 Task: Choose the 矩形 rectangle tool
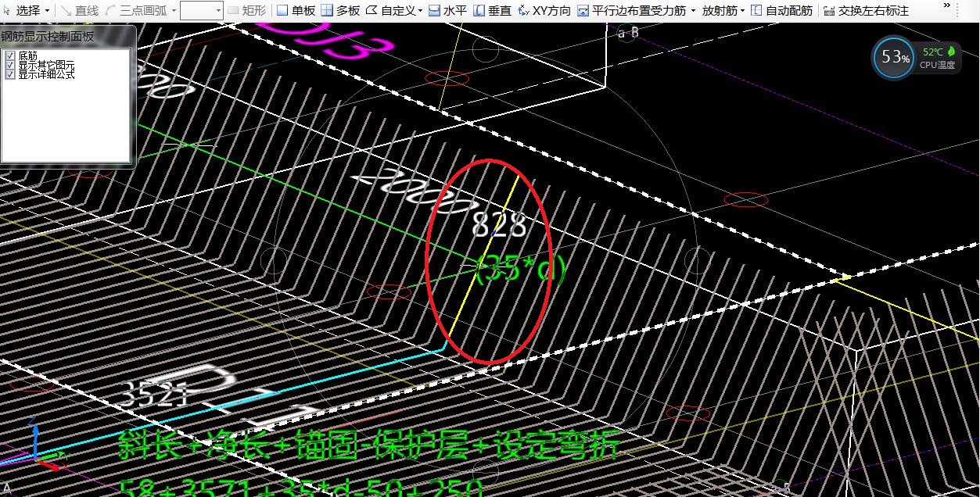click(x=246, y=11)
